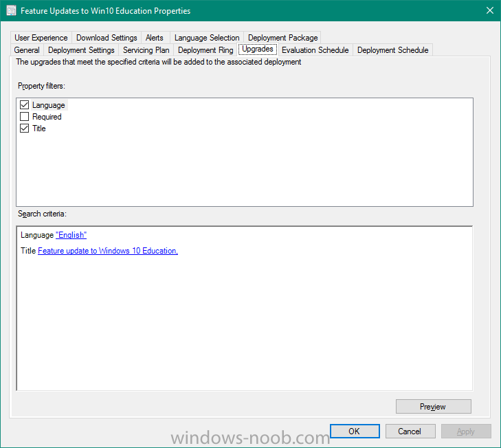The width and height of the screenshot is (501, 448).
Task: Uncheck the Title property filter checkbox
Action: click(x=24, y=128)
